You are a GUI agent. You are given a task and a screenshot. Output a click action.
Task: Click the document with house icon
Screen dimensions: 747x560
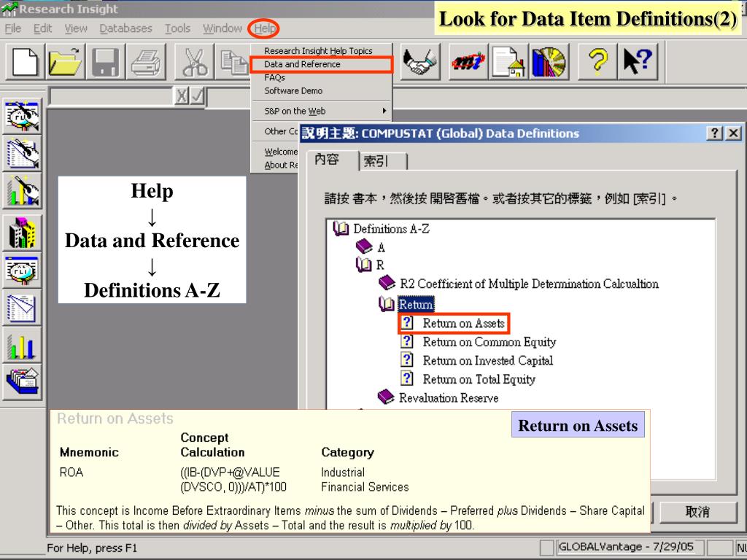point(508,62)
